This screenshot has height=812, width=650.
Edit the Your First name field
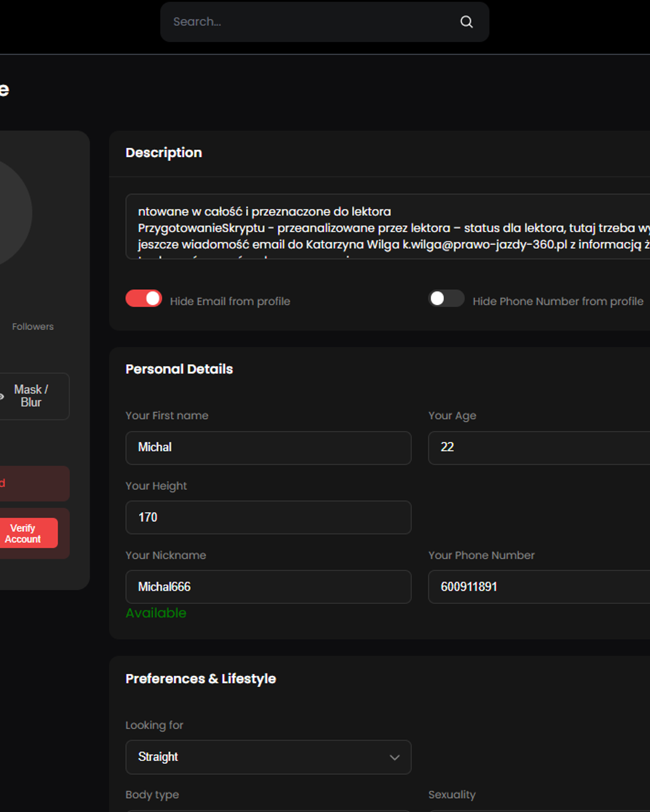click(x=268, y=448)
